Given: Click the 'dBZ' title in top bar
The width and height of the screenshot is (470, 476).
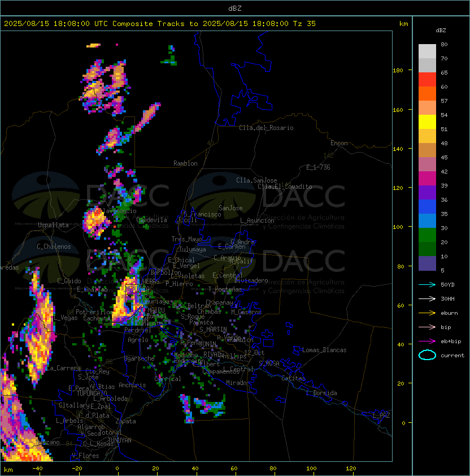Looking at the screenshot, I should pyautogui.click(x=235, y=8).
